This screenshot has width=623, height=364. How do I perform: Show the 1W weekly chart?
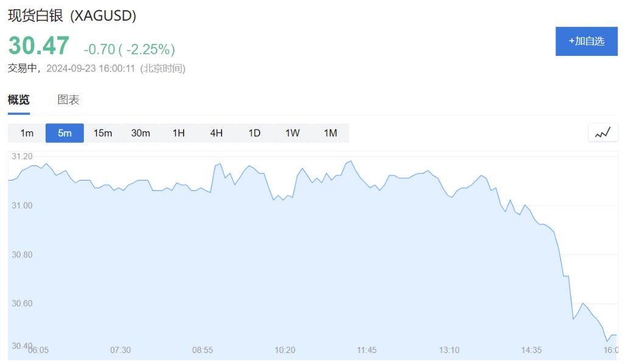[293, 133]
